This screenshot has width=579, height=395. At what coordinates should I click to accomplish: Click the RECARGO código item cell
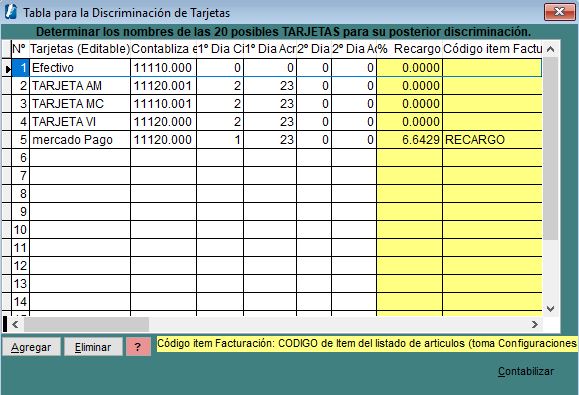492,140
